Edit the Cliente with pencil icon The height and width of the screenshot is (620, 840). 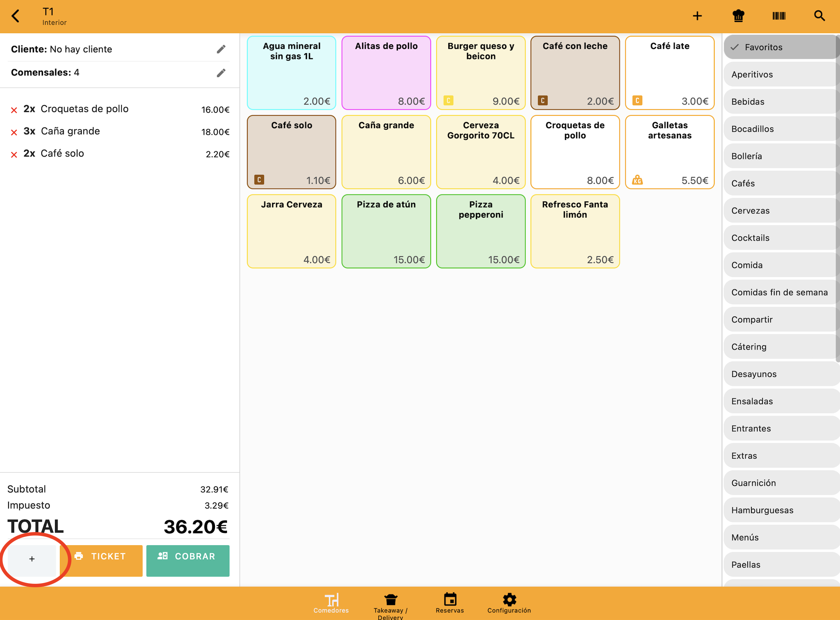(x=221, y=49)
